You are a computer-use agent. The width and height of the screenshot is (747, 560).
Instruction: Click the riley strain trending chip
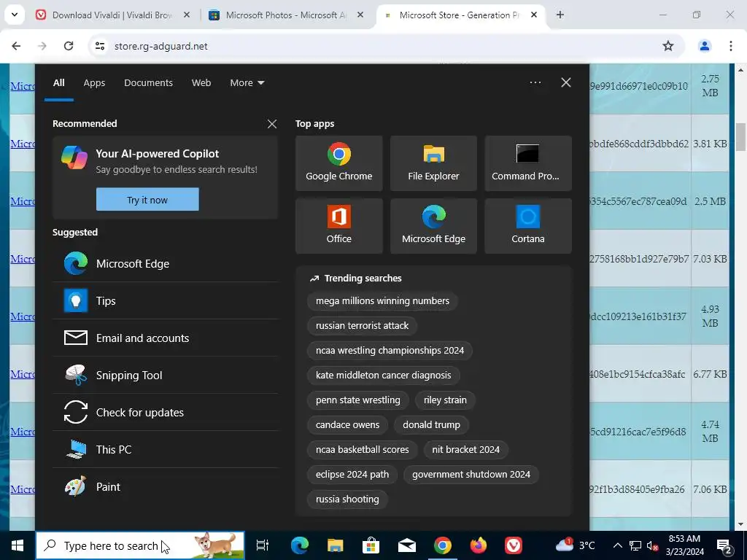click(x=445, y=400)
